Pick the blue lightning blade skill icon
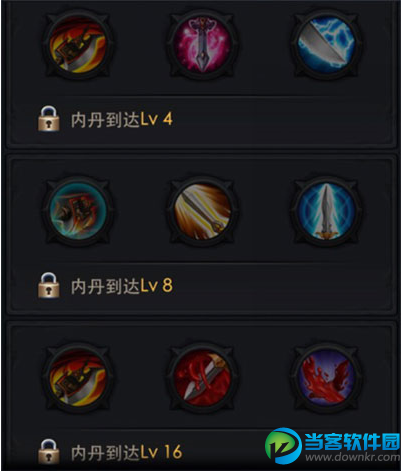The image size is (401, 471). click(x=327, y=44)
